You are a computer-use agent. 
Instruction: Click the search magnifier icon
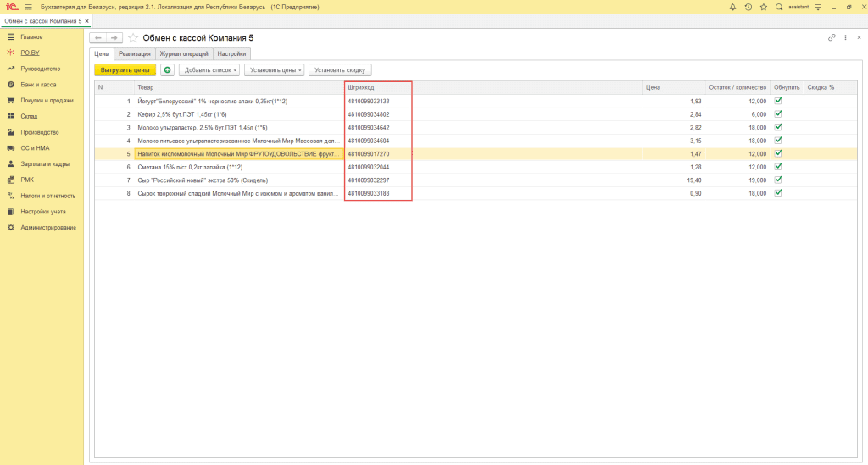779,7
